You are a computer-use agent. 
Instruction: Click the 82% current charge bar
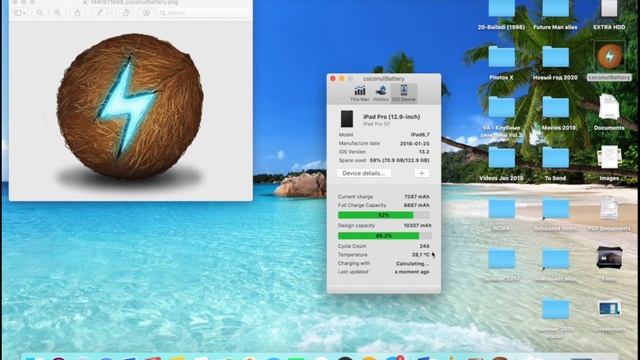tap(384, 215)
